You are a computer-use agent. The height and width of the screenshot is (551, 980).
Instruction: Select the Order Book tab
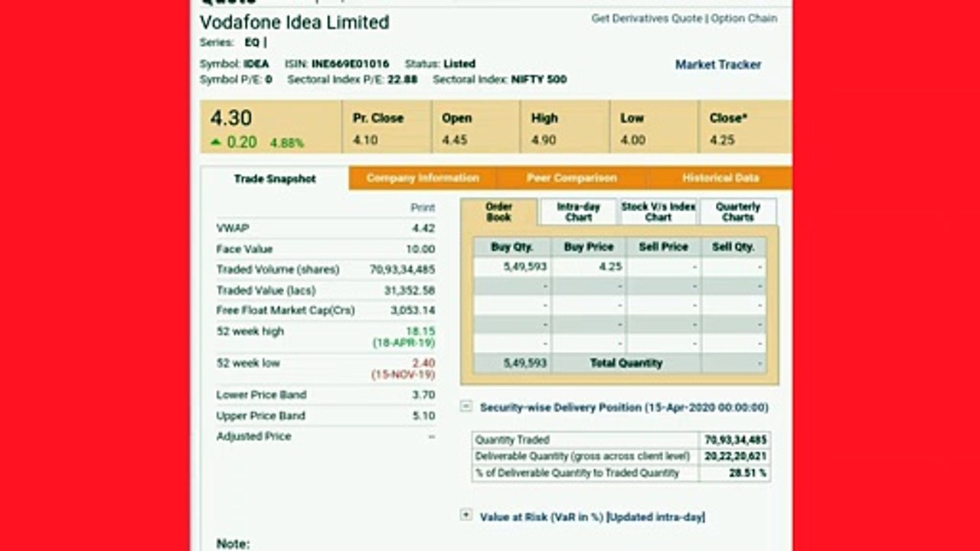498,212
